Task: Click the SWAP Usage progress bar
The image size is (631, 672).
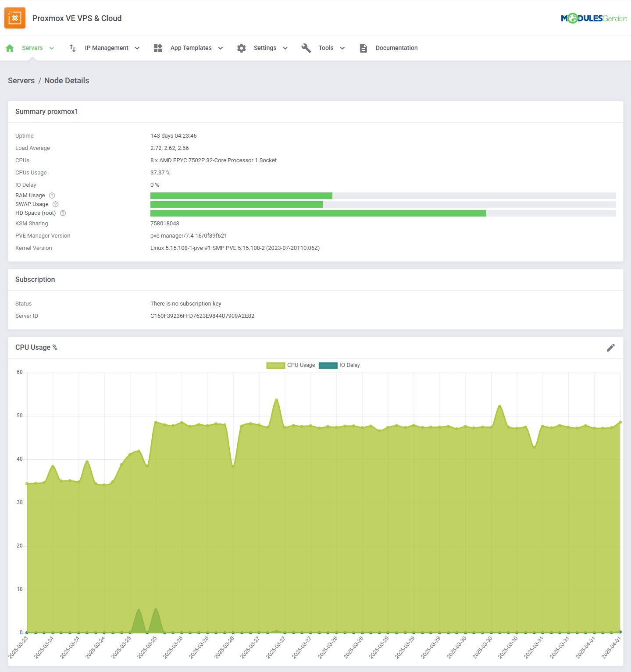Action: [x=383, y=204]
